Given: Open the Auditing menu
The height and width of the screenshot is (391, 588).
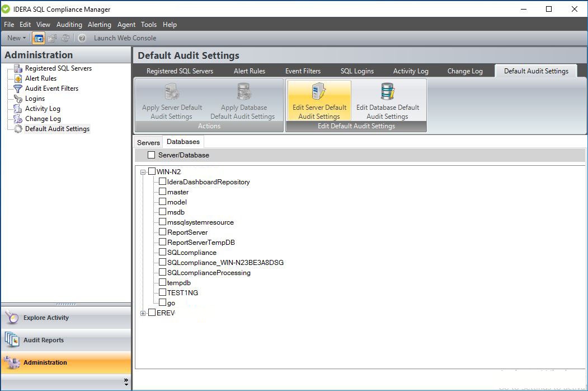Looking at the screenshot, I should click(69, 25).
